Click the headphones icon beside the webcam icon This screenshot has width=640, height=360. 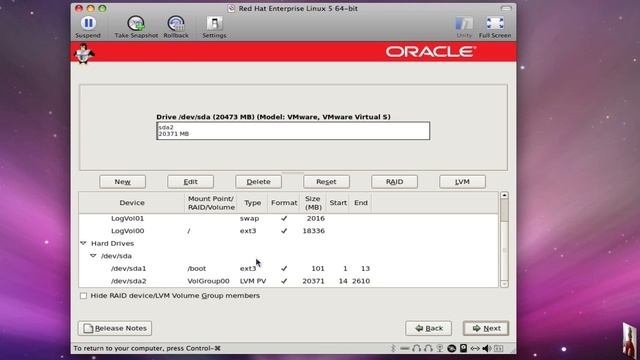point(428,348)
